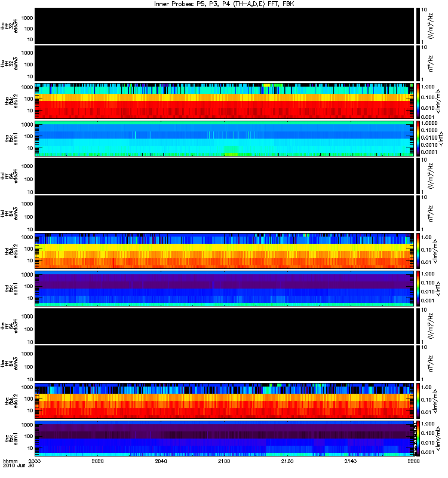Select the thd fbk edc12 spectrogram panel
Viewport: 448px width, 478px height.
[225, 251]
